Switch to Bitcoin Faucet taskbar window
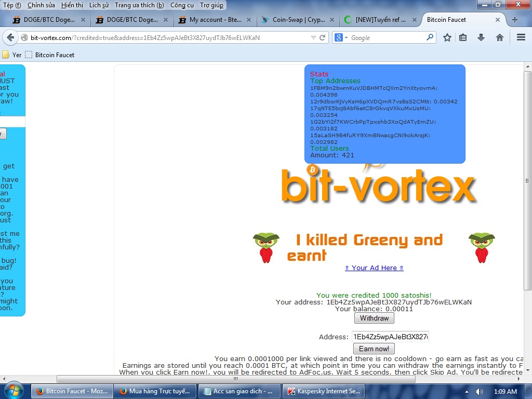Image resolution: width=532 pixels, height=399 pixels. [72, 391]
